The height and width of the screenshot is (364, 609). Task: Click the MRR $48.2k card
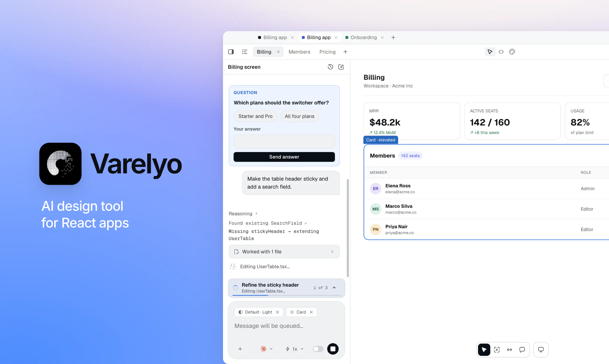[x=412, y=121]
